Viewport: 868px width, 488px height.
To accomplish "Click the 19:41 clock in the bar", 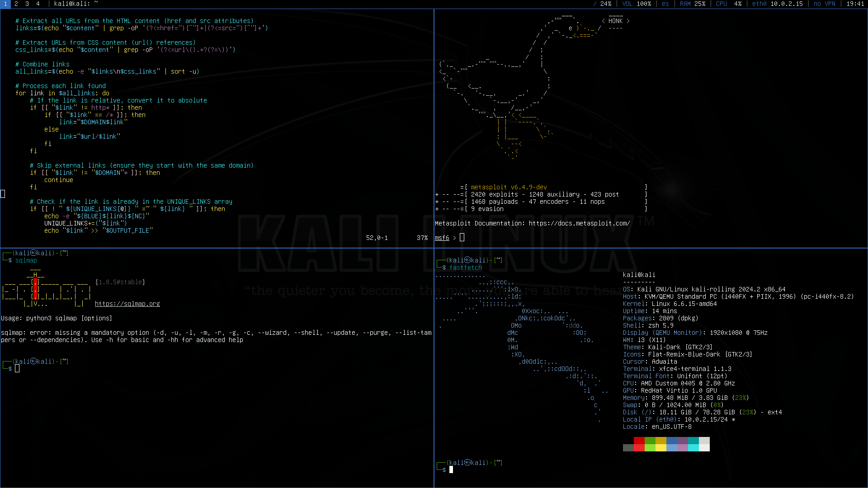I will click(x=855, y=4).
